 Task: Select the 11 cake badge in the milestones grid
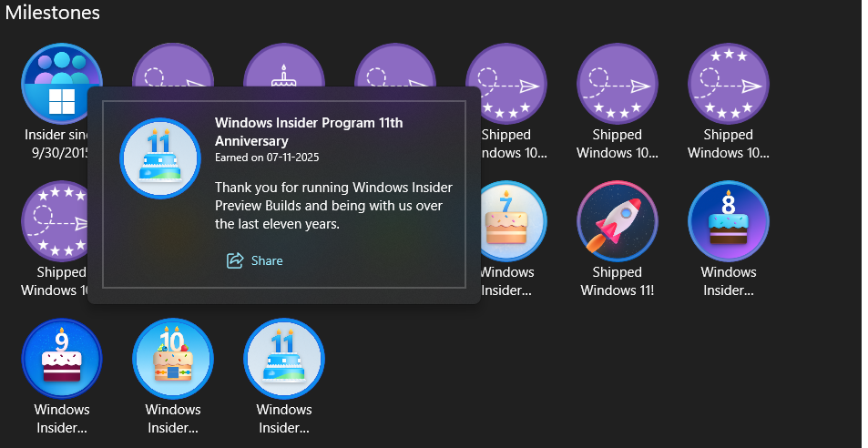[x=284, y=359]
